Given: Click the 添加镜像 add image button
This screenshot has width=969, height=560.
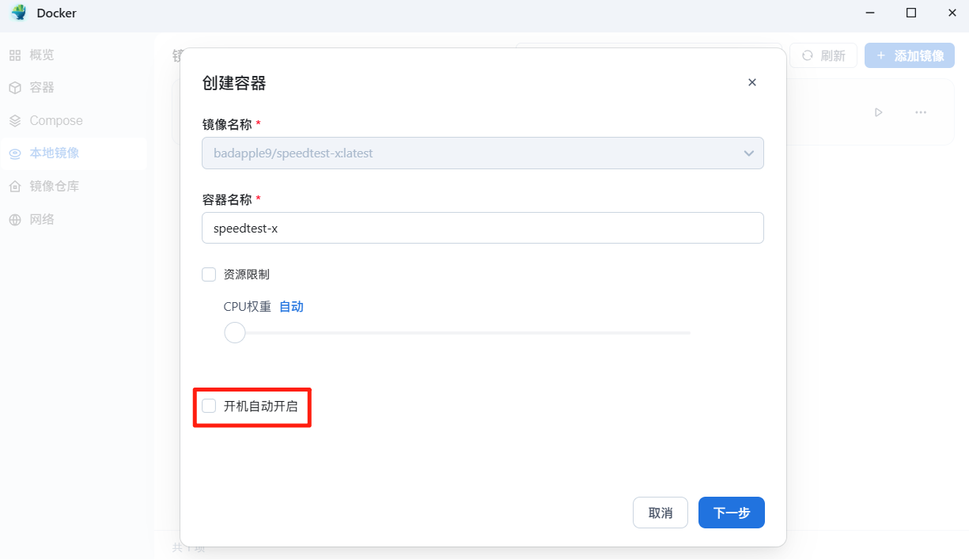Looking at the screenshot, I should pyautogui.click(x=910, y=55).
